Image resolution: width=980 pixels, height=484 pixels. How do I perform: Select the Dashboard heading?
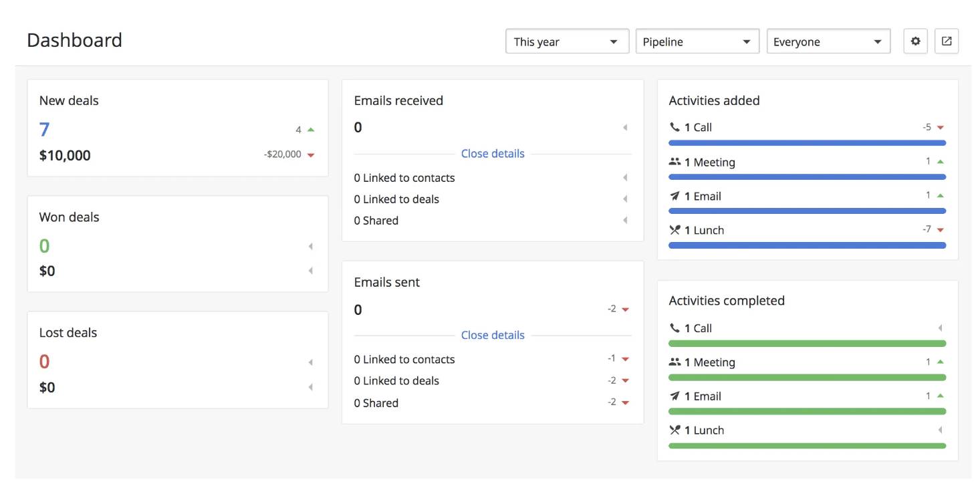coord(74,40)
